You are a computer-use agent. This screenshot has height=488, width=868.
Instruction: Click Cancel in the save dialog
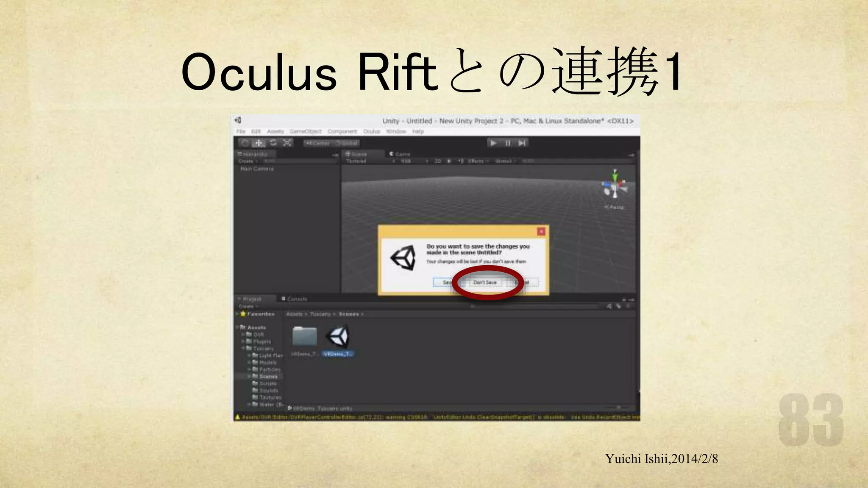(x=523, y=283)
